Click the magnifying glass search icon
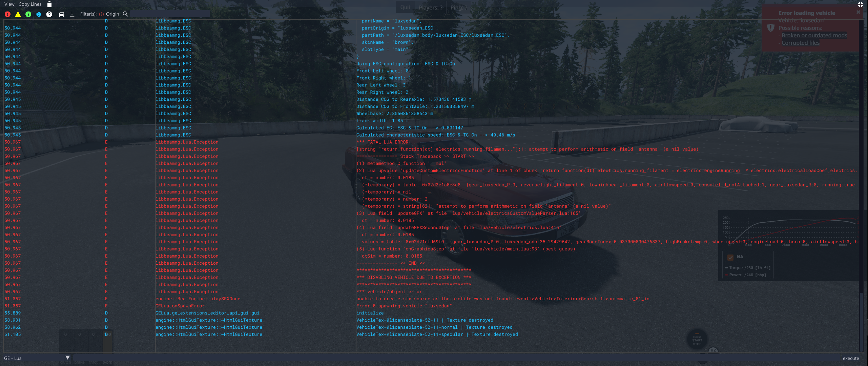Screen dimensions: 868x366 tap(125, 14)
